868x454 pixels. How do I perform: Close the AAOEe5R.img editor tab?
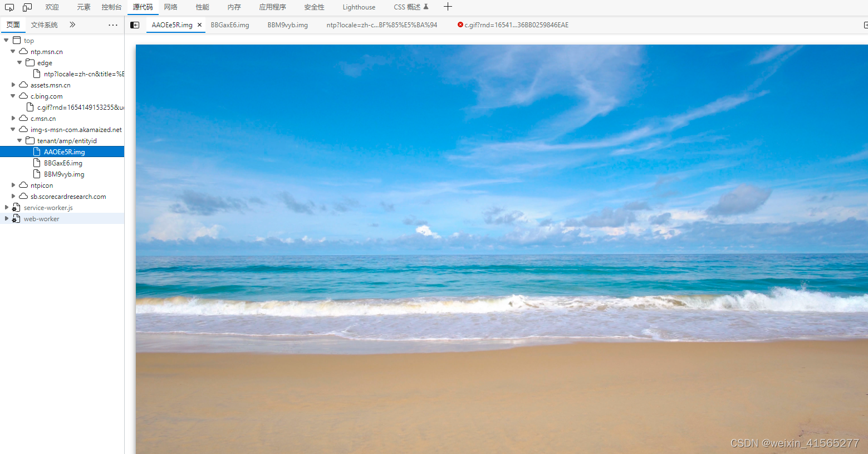click(199, 25)
